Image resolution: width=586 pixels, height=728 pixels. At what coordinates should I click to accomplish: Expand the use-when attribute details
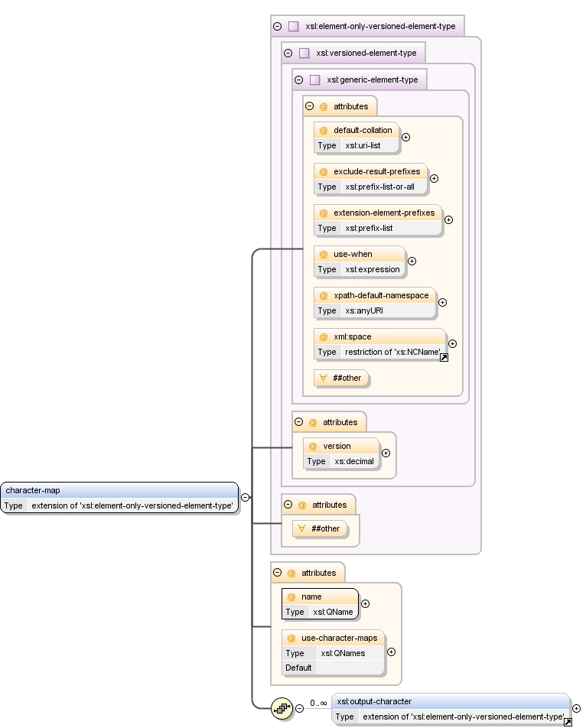pos(412,262)
